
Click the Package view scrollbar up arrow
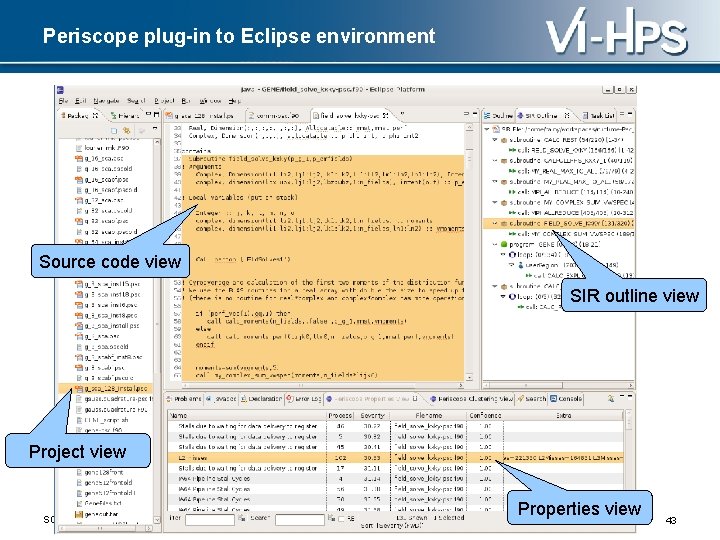click(157, 142)
